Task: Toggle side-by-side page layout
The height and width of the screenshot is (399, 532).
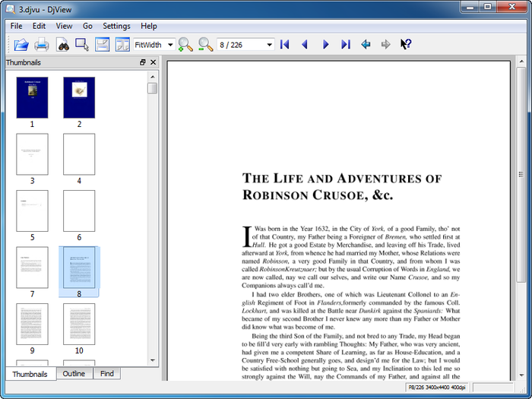Action: [x=122, y=44]
